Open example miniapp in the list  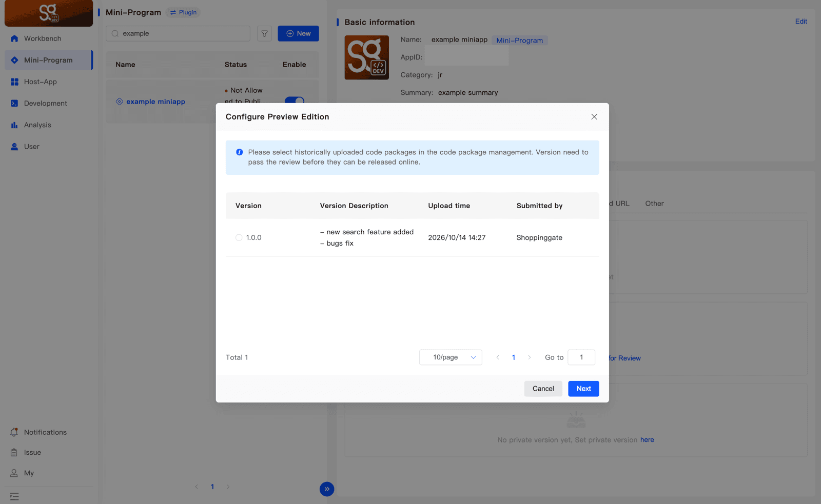(155, 102)
